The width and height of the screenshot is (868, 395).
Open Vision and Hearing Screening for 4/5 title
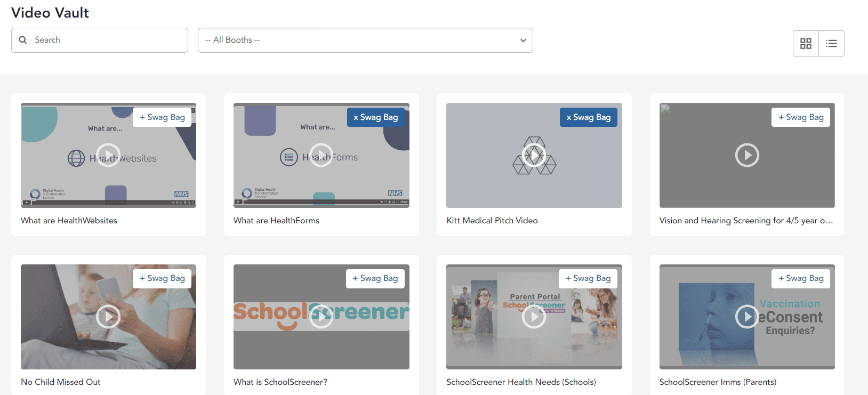point(746,221)
